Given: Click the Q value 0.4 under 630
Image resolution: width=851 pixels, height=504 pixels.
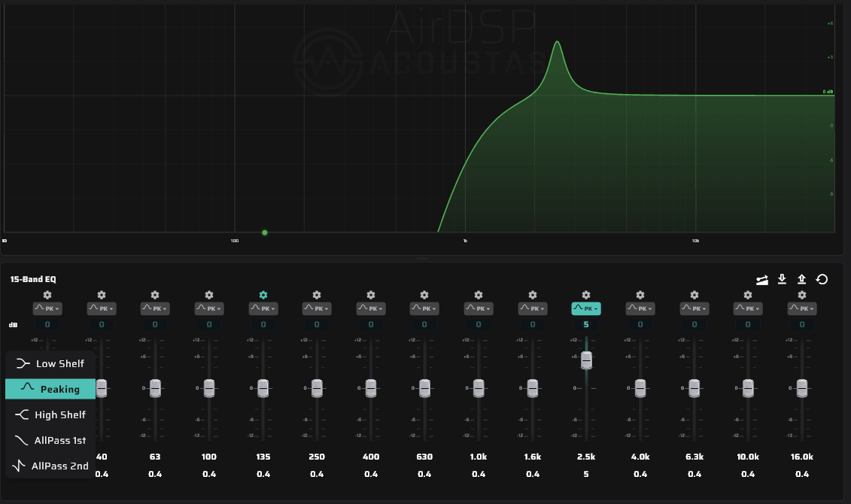Looking at the screenshot, I should click(424, 474).
